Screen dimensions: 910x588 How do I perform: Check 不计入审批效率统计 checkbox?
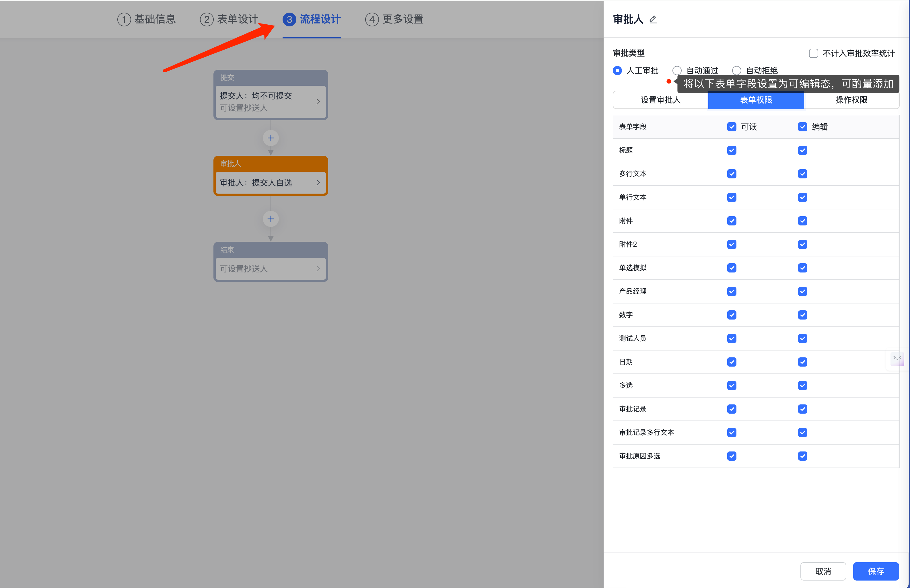point(813,53)
